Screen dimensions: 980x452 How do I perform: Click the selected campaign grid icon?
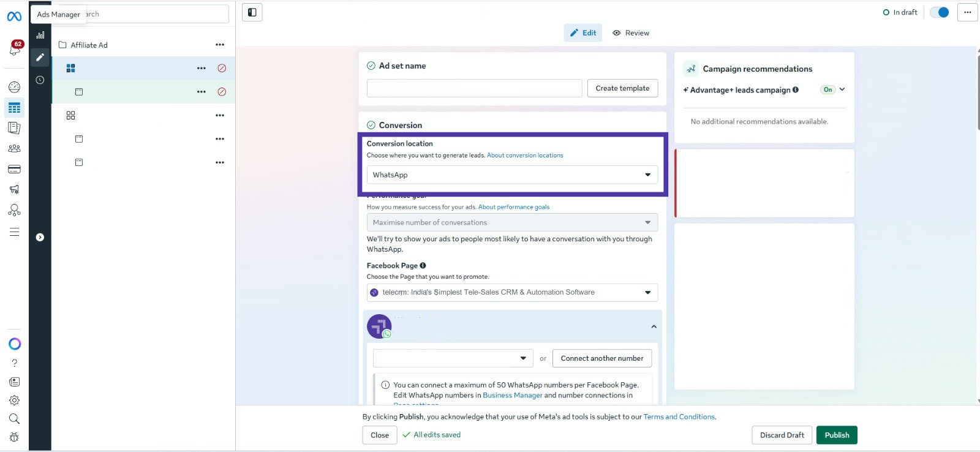point(70,68)
